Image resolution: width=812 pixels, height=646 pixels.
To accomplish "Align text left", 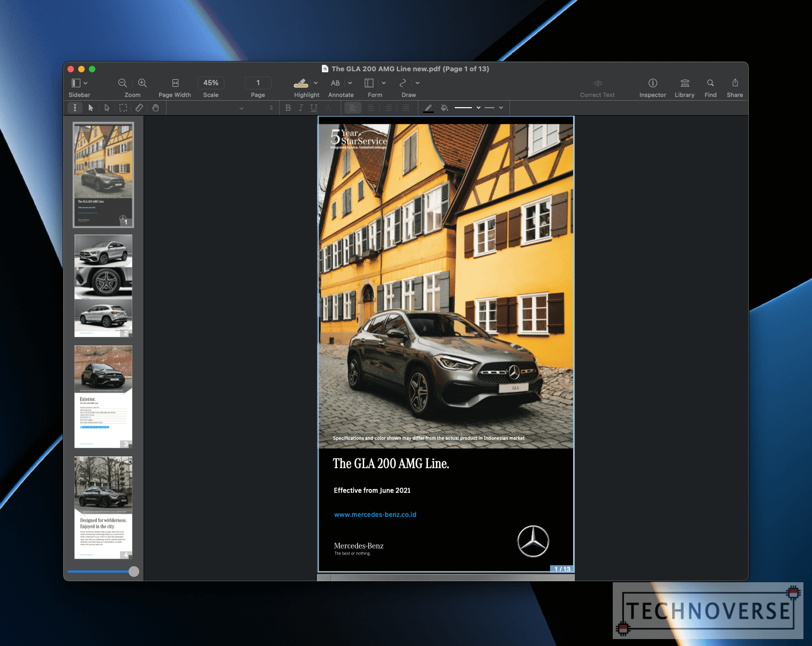I will pyautogui.click(x=353, y=108).
